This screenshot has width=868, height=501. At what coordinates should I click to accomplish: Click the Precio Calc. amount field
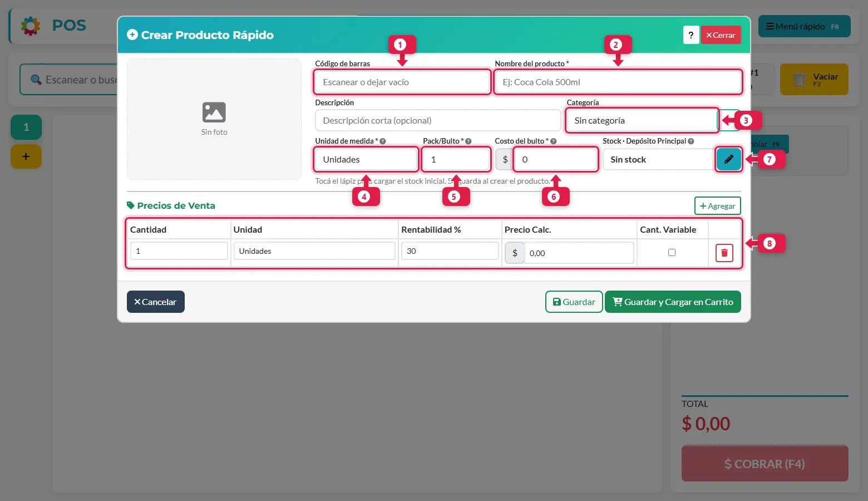tap(579, 253)
